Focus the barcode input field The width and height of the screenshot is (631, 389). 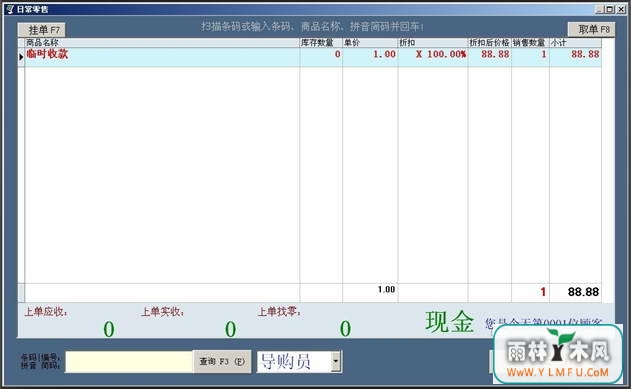click(129, 362)
